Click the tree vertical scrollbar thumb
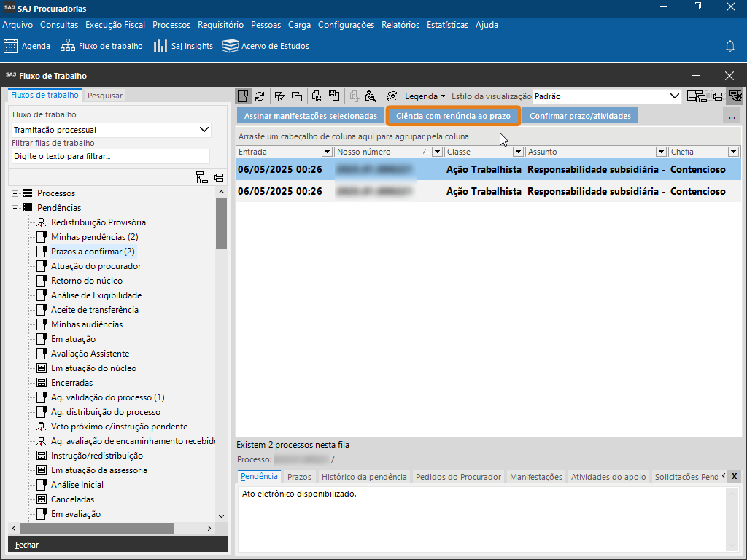 point(221,224)
